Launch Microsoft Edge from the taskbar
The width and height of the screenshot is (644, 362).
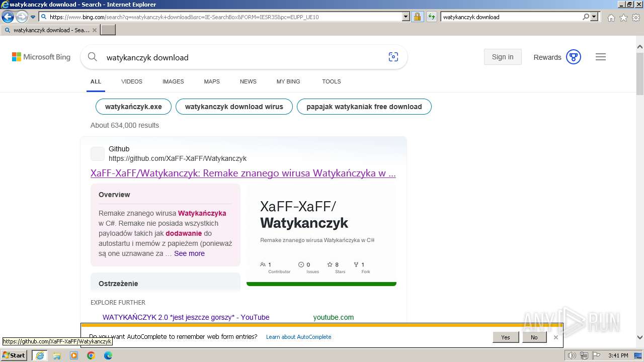(108, 355)
